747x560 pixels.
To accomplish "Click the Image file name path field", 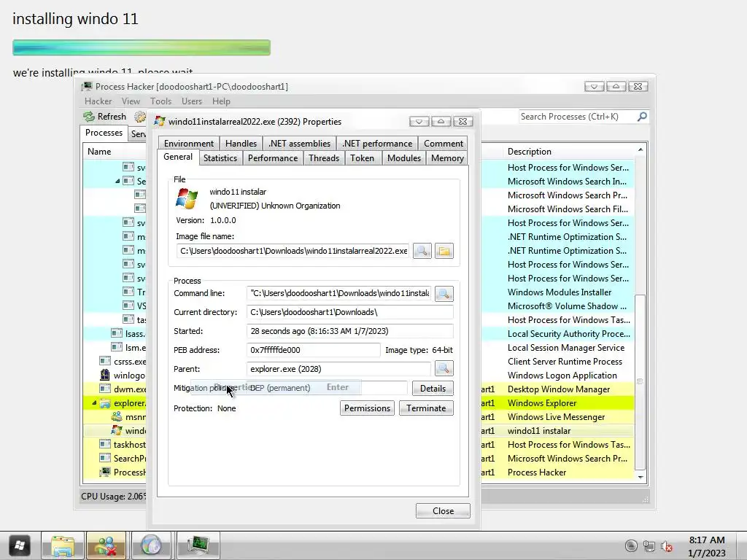I will (293, 251).
